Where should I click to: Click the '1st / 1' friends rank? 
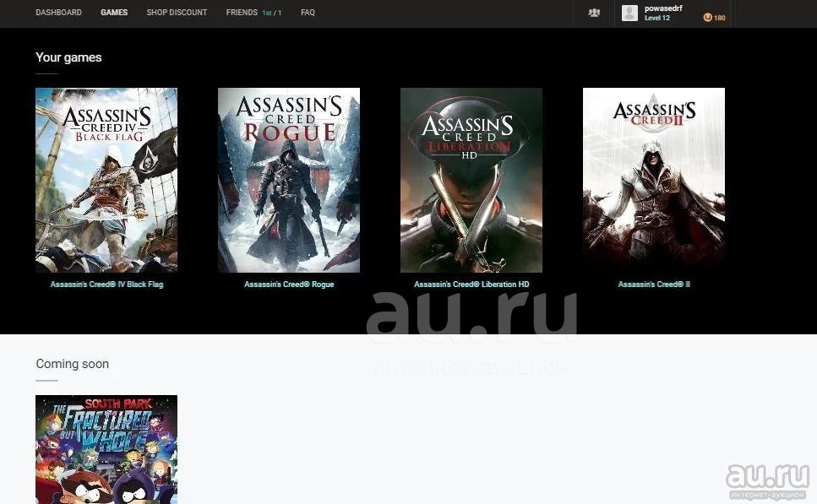(x=271, y=13)
